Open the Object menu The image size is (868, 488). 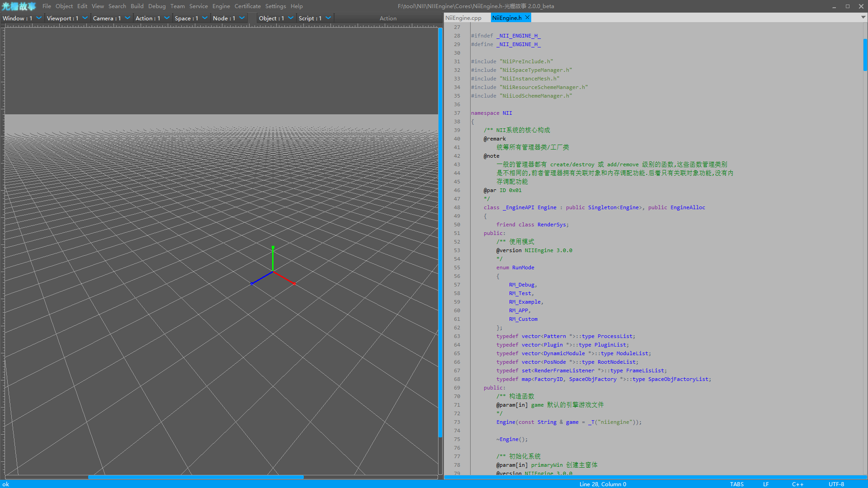(64, 6)
